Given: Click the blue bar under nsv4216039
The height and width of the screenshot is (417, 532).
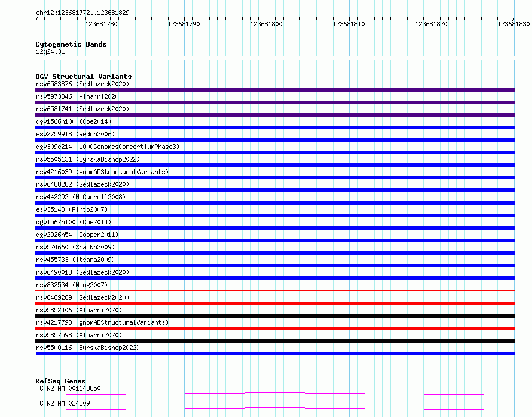Looking at the screenshot, I should point(275,178).
